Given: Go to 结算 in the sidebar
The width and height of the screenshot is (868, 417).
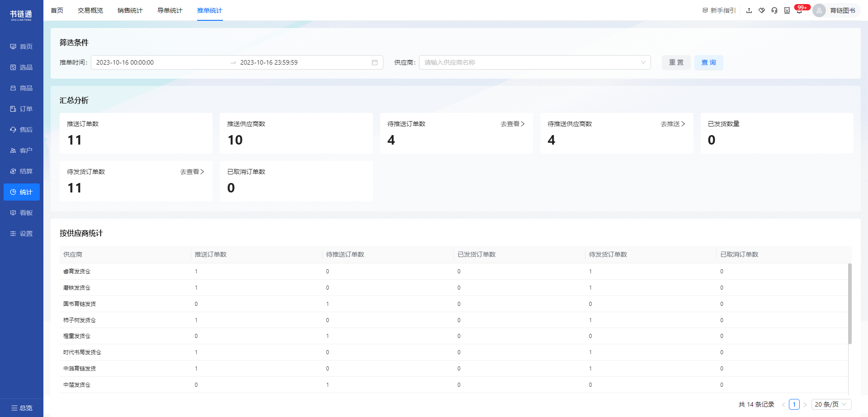Looking at the screenshot, I should (21, 171).
